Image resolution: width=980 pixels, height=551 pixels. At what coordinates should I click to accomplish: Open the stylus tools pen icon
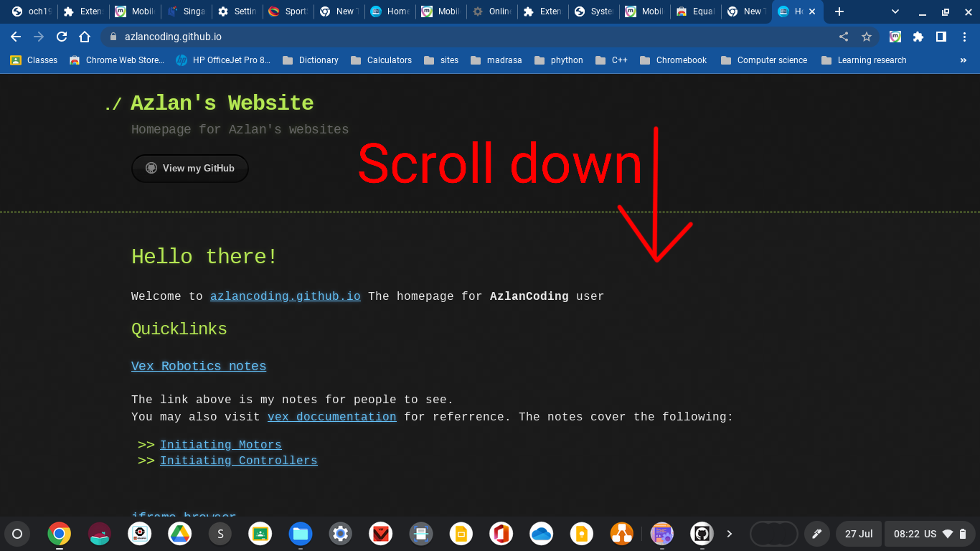(x=816, y=534)
